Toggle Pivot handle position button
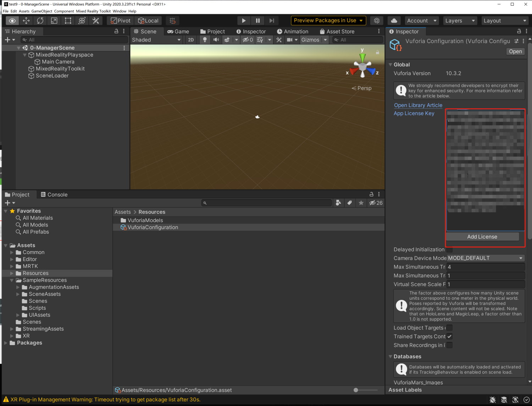The image size is (532, 406). tap(120, 21)
